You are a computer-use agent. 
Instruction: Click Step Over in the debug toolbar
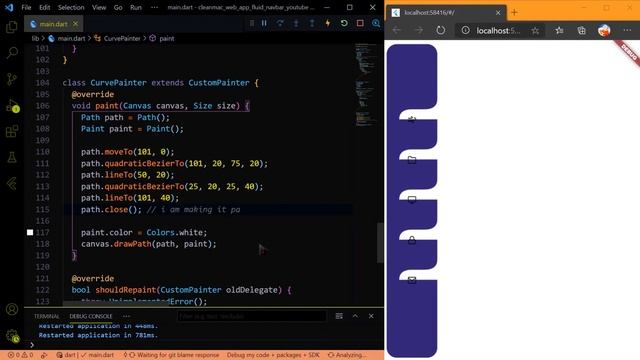[280, 24]
